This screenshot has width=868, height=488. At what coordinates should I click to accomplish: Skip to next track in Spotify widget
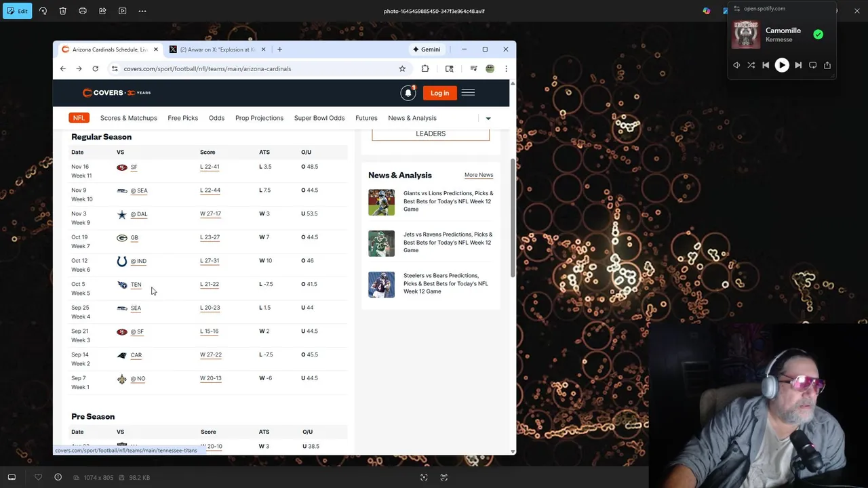click(x=798, y=65)
